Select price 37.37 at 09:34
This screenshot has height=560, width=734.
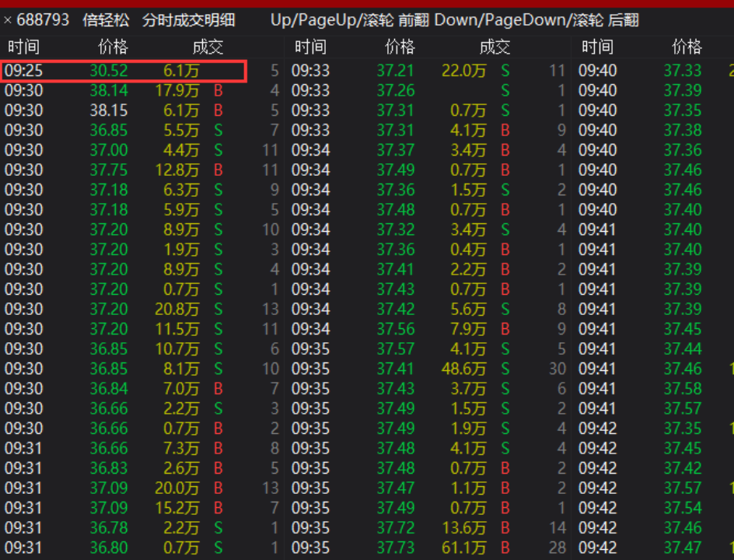pyautogui.click(x=396, y=150)
